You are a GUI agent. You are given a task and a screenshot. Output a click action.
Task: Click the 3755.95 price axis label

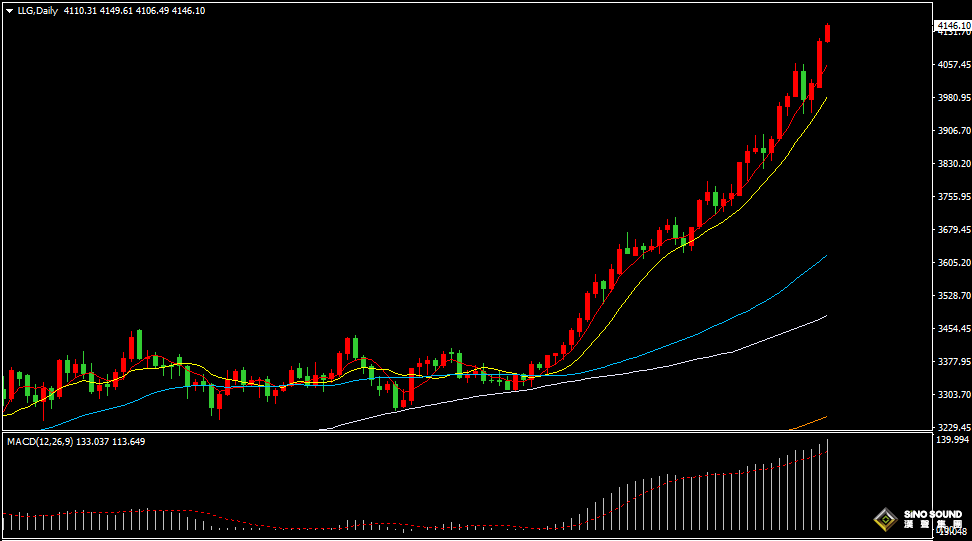(x=953, y=197)
